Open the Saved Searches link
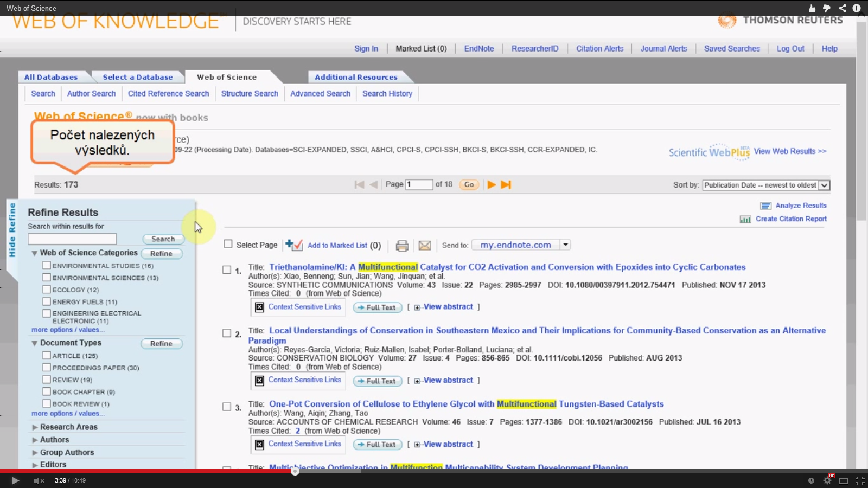The image size is (868, 488). coord(732,48)
